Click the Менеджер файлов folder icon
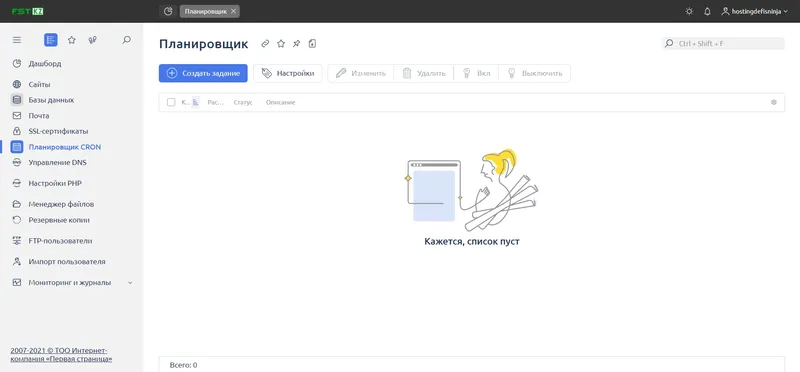The height and width of the screenshot is (372, 800). click(x=17, y=204)
